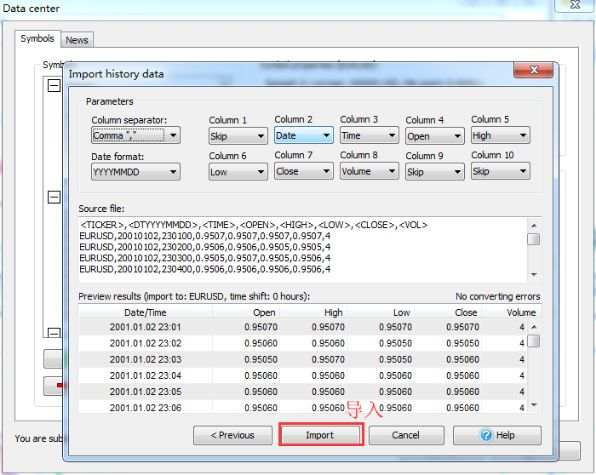596x475 pixels.
Task: Click the source file scrollbar down arrow
Action: [x=534, y=274]
